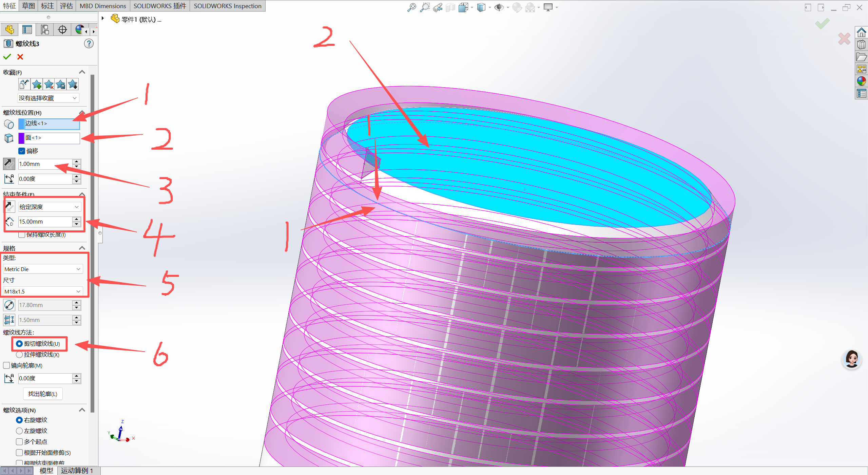Select the 剪切螺纹线 radio button

pos(19,344)
